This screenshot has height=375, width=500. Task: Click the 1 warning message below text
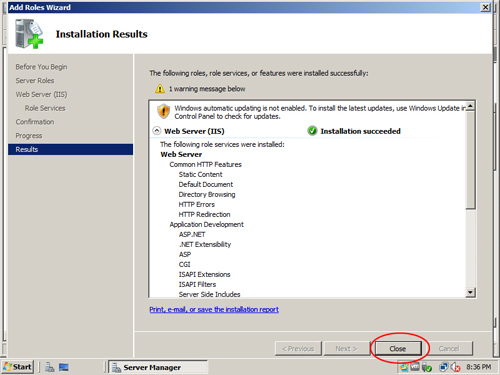(x=207, y=89)
